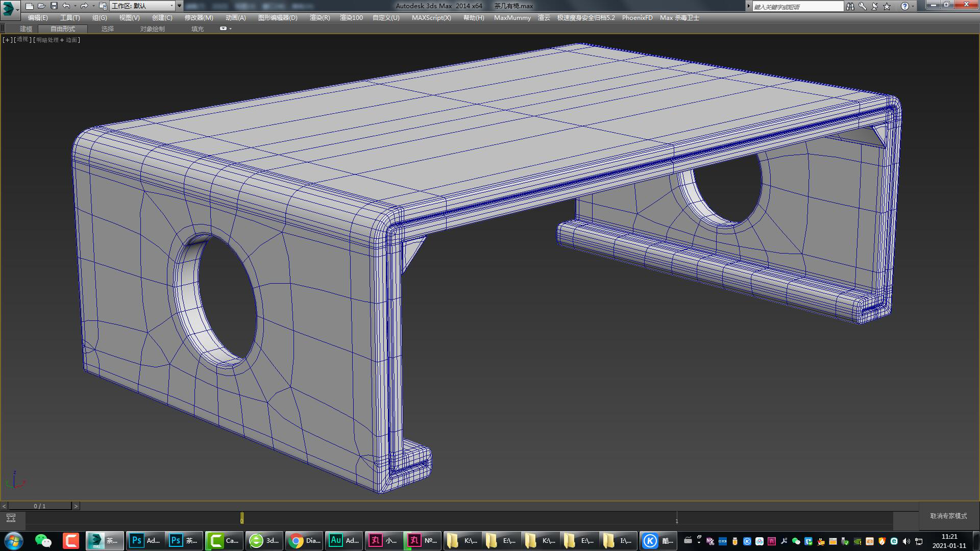This screenshot has height=551, width=980.
Task: Save the current scene
Action: click(x=54, y=6)
